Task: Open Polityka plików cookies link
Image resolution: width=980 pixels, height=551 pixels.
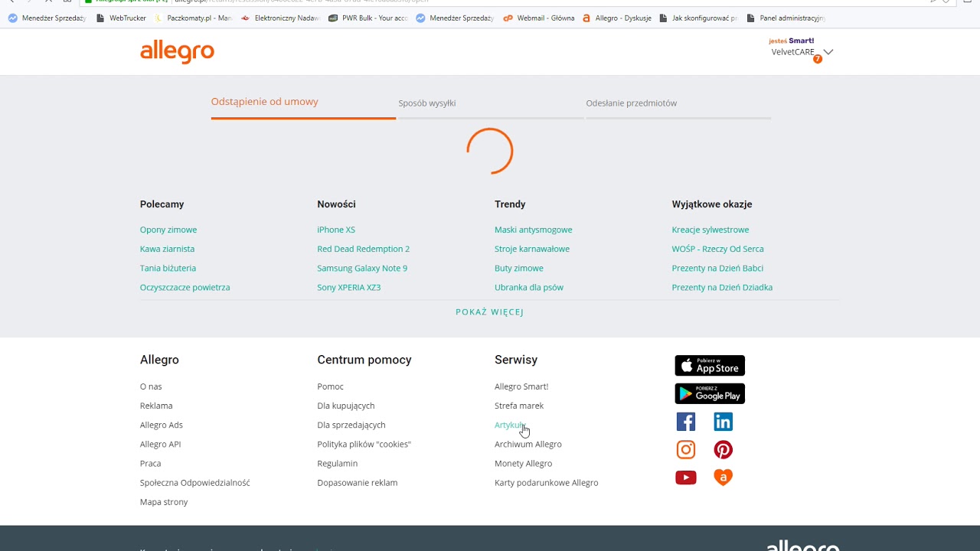Action: coord(364,444)
